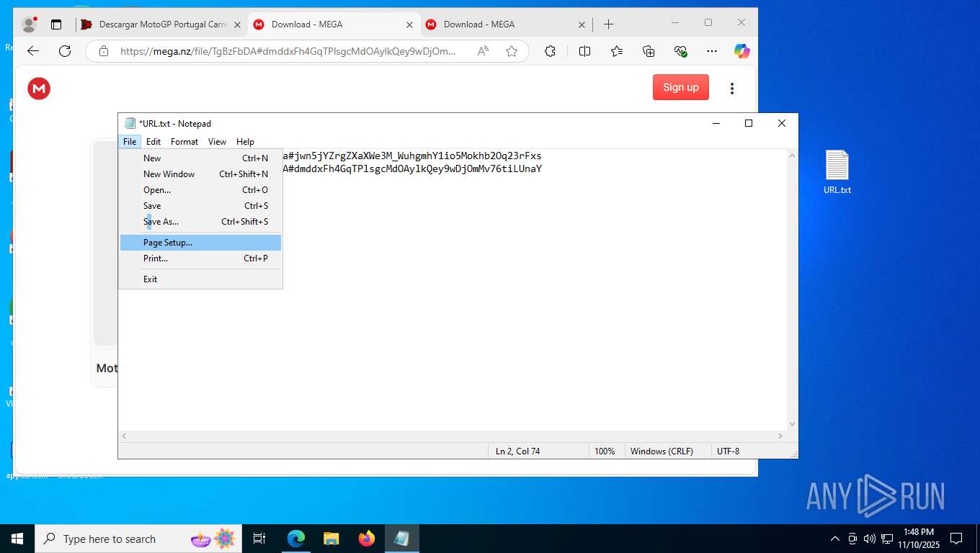Image resolution: width=980 pixels, height=553 pixels.
Task: Go back with the browser back arrow
Action: click(x=33, y=51)
